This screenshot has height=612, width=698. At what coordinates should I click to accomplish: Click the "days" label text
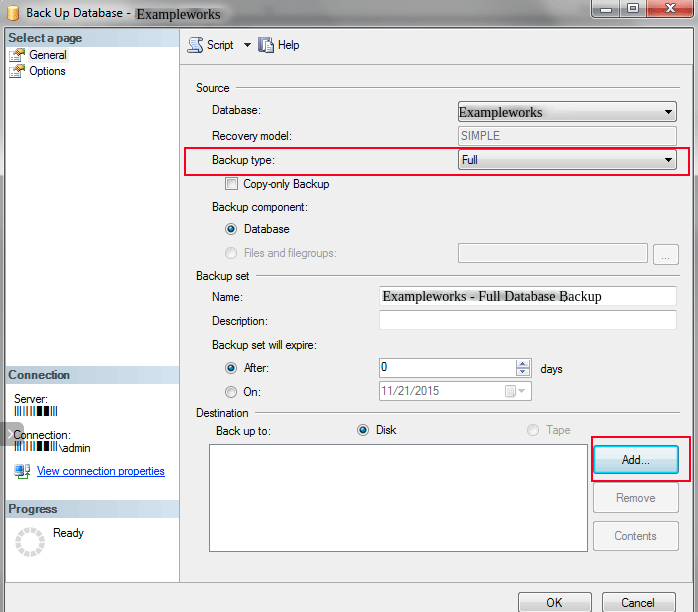[552, 369]
